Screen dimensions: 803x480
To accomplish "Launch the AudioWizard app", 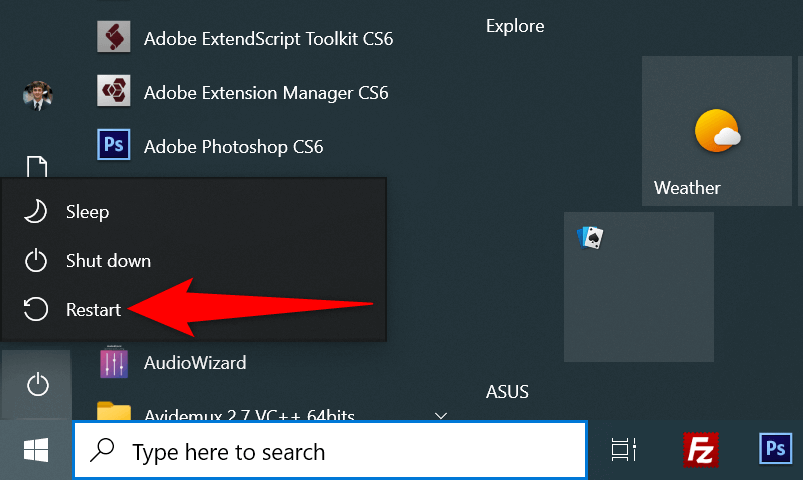I will pyautogui.click(x=194, y=362).
